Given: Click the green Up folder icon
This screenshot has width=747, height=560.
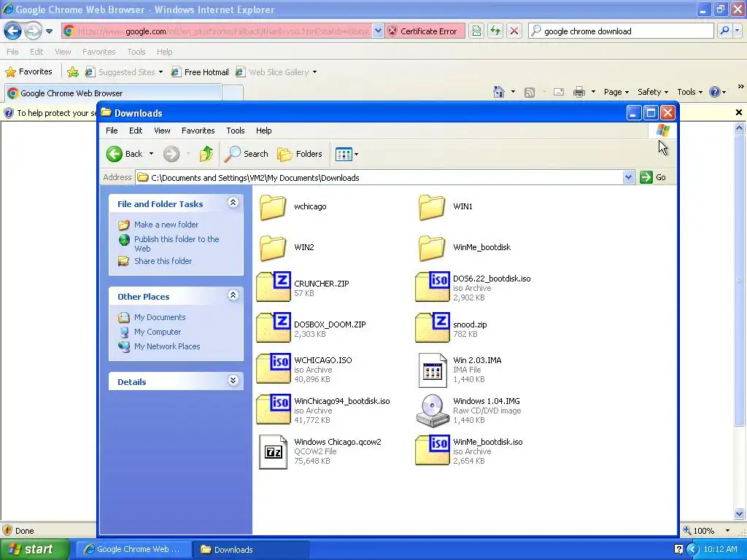Looking at the screenshot, I should [206, 154].
